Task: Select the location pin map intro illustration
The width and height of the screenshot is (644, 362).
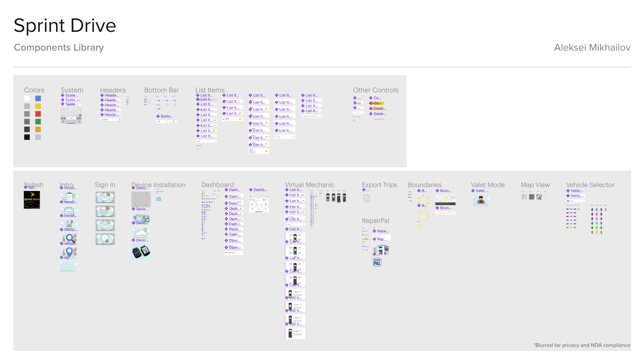Action: tap(69, 253)
